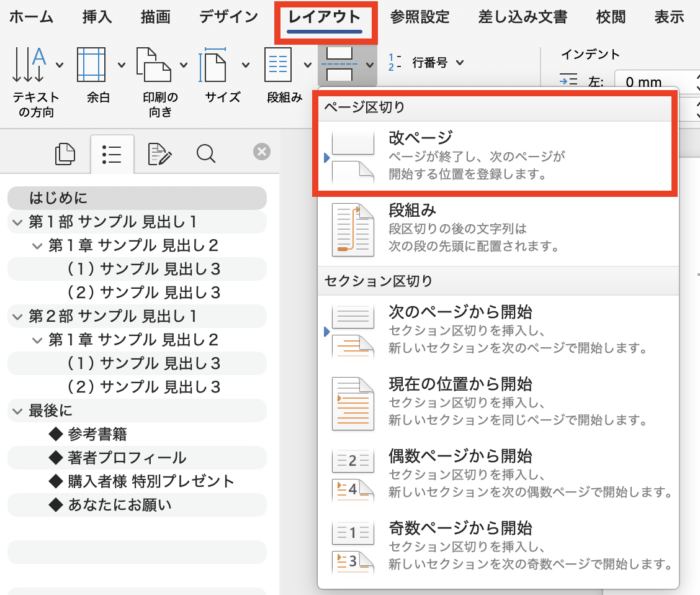Jump to 購入者様 特別プレゼント heading
This screenshot has width=700, height=595.
click(x=138, y=482)
